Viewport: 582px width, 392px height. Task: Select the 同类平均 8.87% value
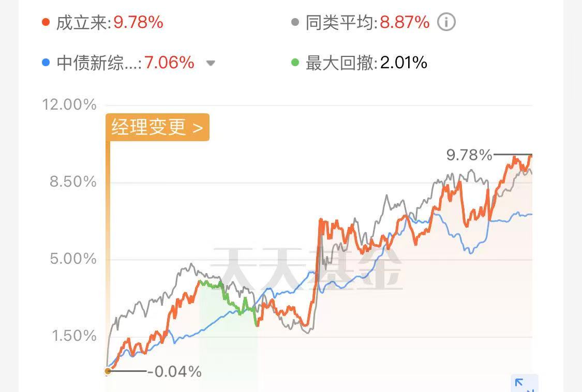click(405, 22)
